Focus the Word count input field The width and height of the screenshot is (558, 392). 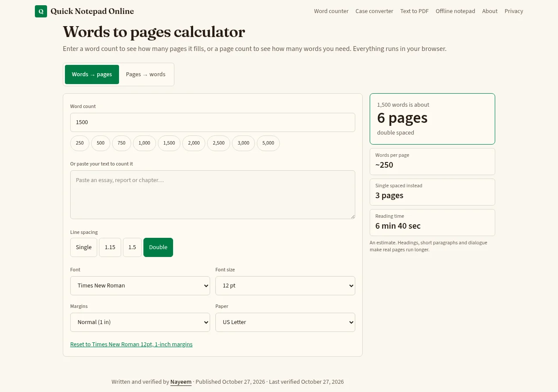[x=213, y=122]
